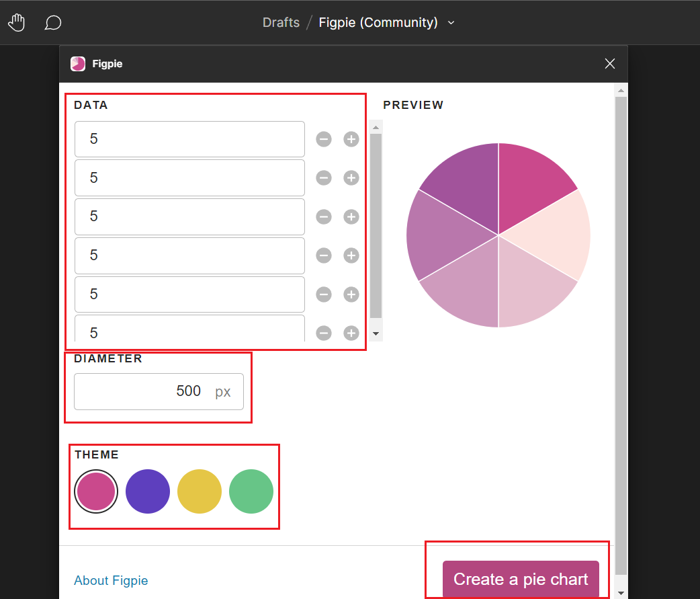Viewport: 700px width, 599px height.
Task: Go to Drafts in breadcrumb
Action: tap(281, 23)
